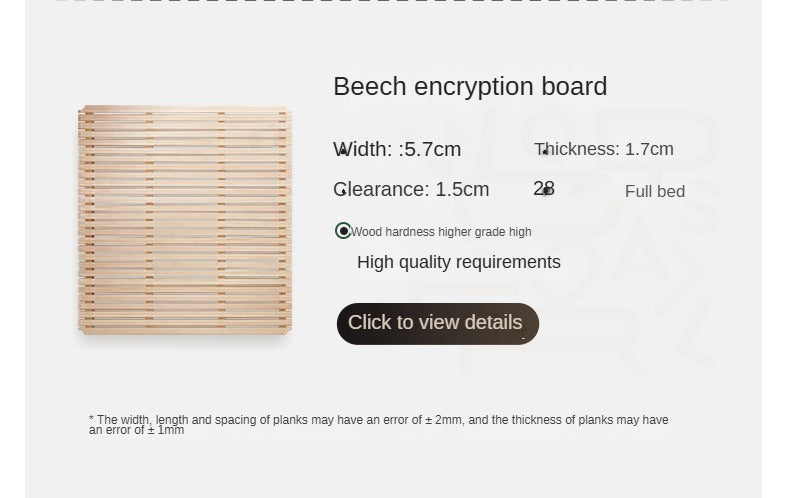Click the bullet dot overlapping the "28"

click(x=545, y=191)
